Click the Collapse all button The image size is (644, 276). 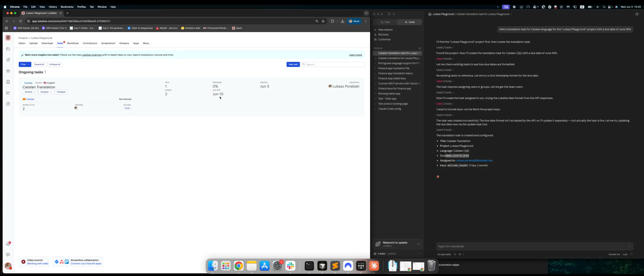pos(55,64)
